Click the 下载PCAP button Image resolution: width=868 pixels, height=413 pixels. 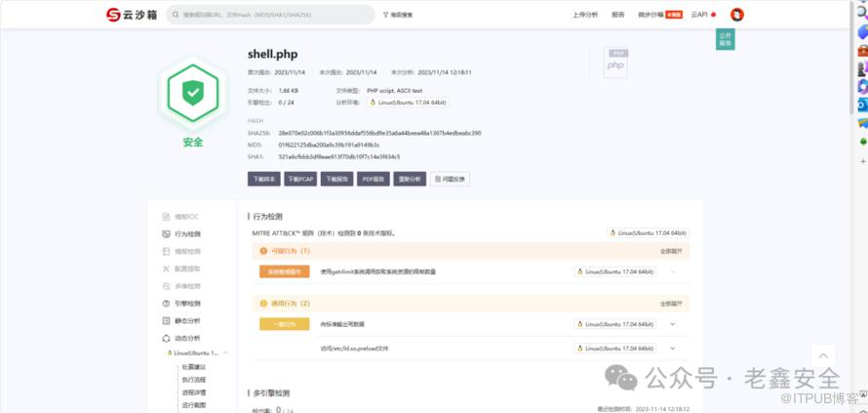(x=300, y=179)
